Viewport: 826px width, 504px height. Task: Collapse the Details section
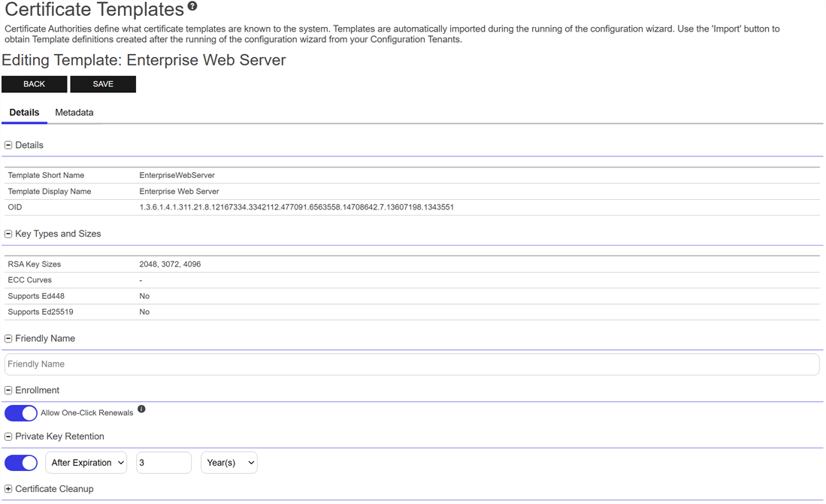tap(8, 145)
